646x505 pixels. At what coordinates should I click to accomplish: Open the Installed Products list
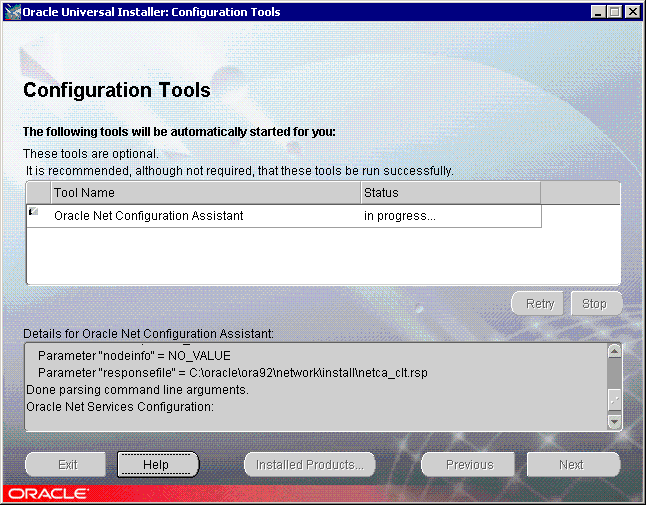pos(310,464)
